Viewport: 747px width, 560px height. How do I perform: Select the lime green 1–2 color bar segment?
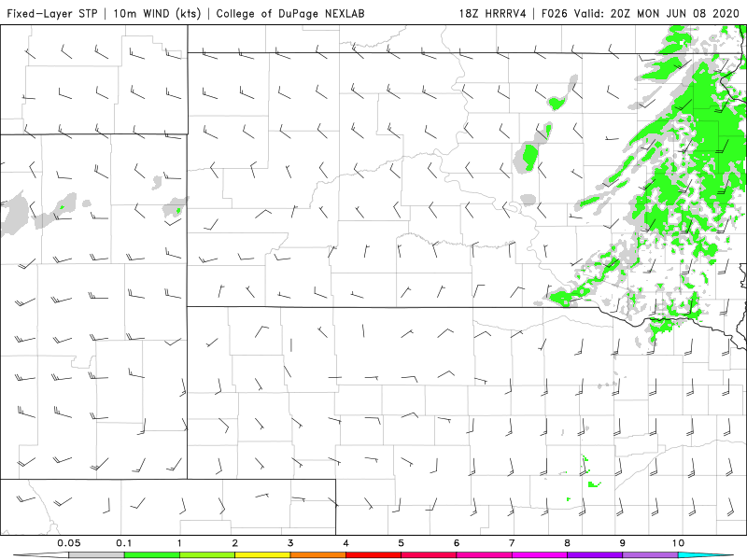click(x=207, y=555)
